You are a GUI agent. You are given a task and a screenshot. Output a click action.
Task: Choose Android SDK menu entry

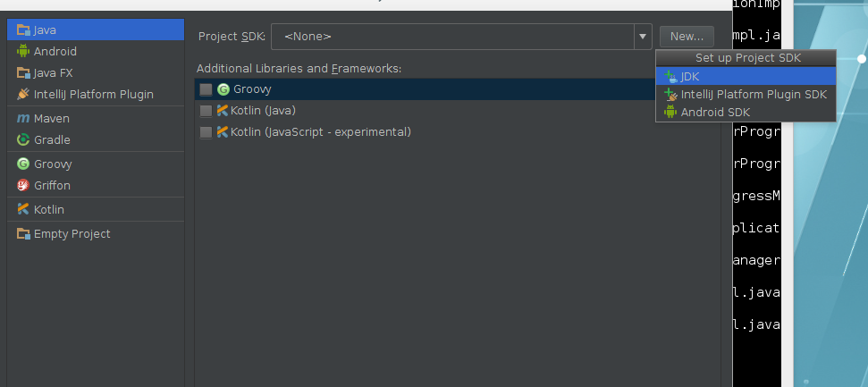(746, 112)
